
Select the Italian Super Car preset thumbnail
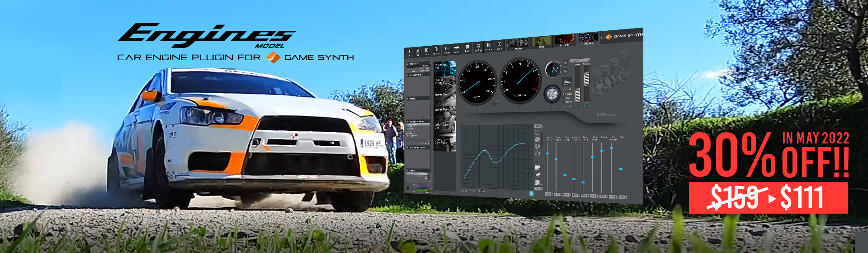(445, 129)
